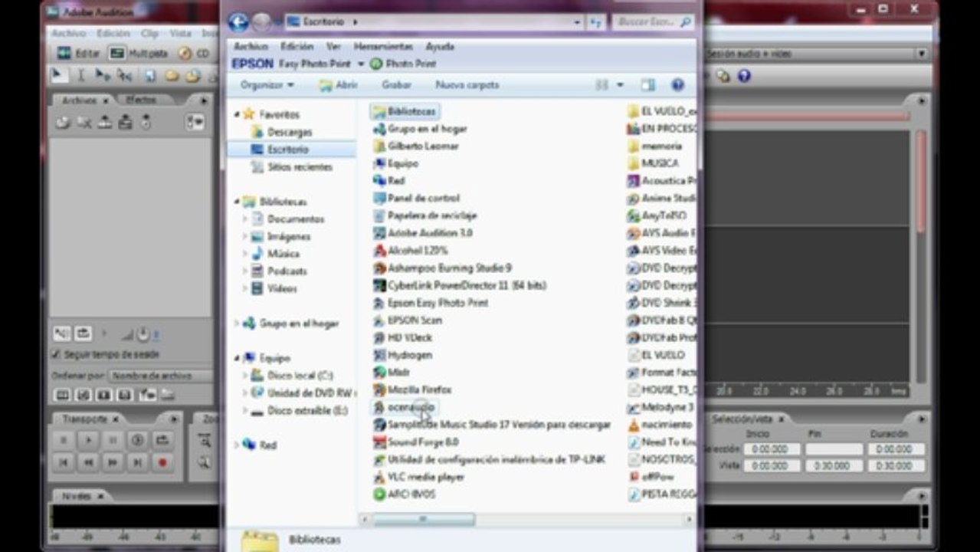Click the Explorer back arrow button

click(238, 22)
